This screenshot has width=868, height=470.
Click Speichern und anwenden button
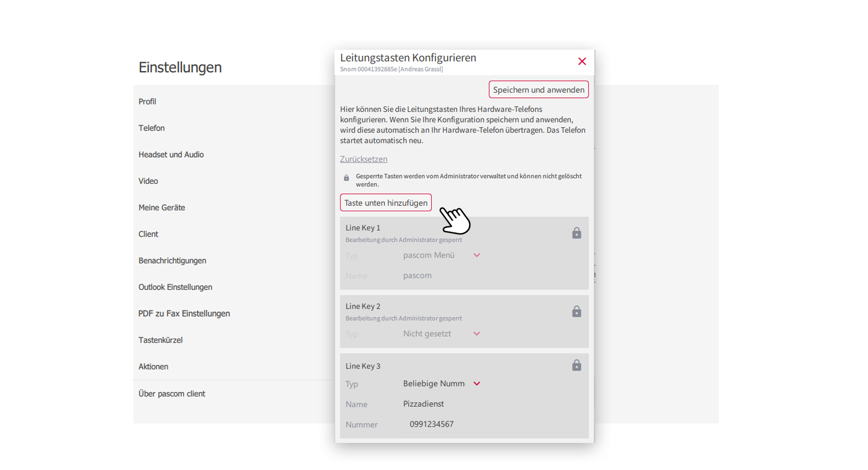tap(538, 89)
